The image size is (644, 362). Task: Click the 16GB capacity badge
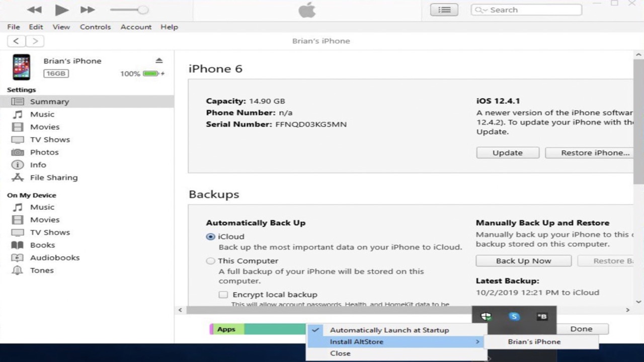[56, 73]
